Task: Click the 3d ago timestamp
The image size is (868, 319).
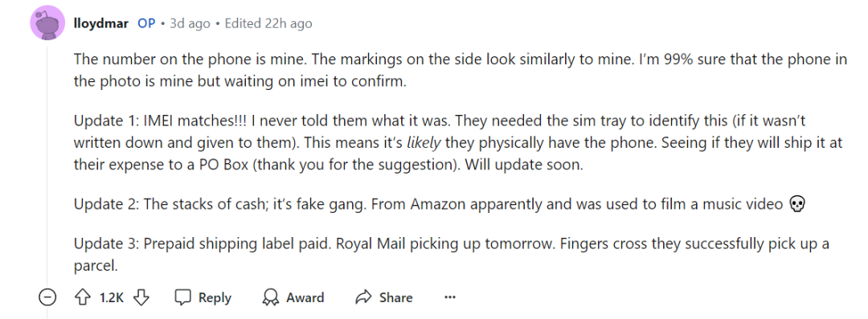Action: 190,24
